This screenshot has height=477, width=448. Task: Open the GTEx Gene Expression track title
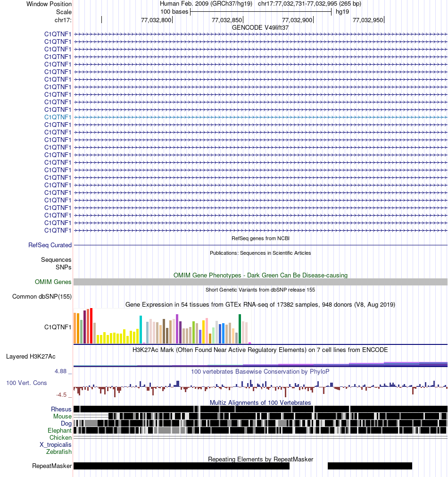260,304
